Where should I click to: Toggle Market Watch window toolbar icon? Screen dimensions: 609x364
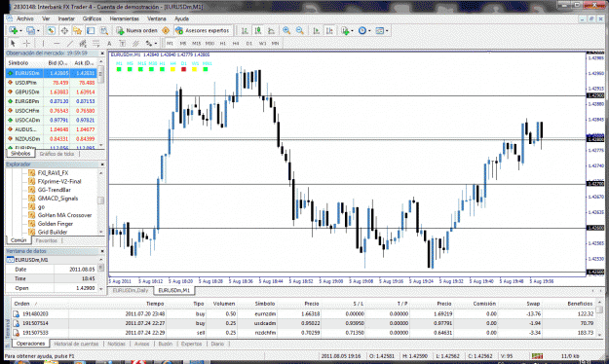(51, 30)
